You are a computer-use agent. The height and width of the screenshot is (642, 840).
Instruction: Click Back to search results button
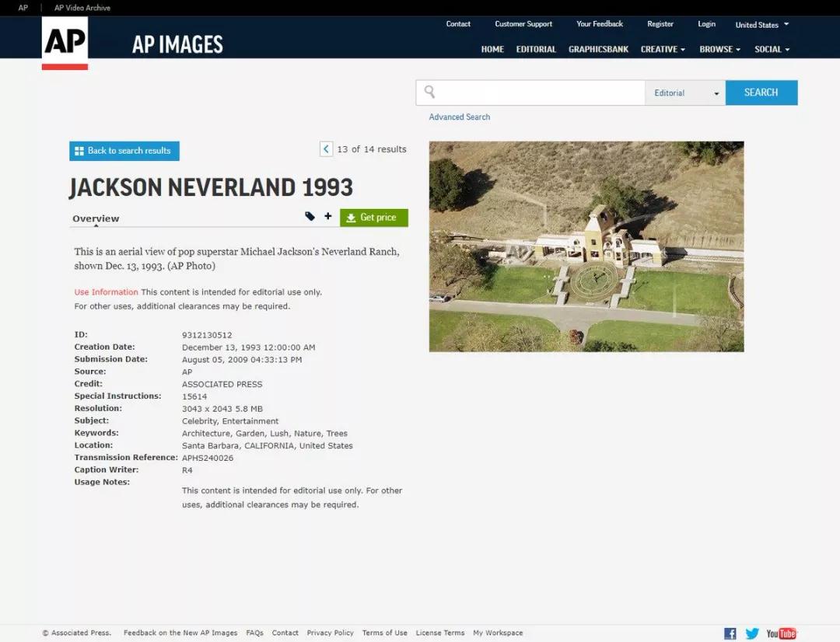(124, 151)
